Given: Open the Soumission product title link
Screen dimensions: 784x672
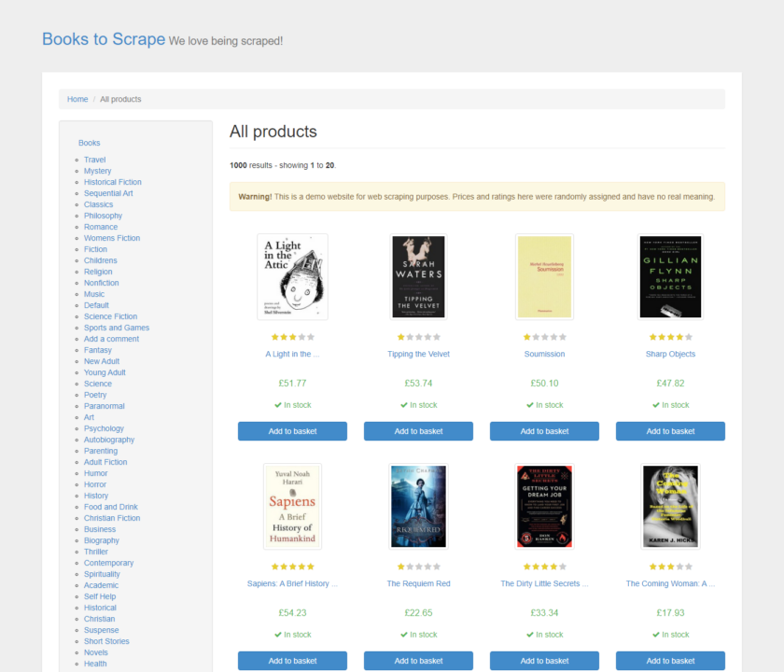Looking at the screenshot, I should click(x=544, y=354).
